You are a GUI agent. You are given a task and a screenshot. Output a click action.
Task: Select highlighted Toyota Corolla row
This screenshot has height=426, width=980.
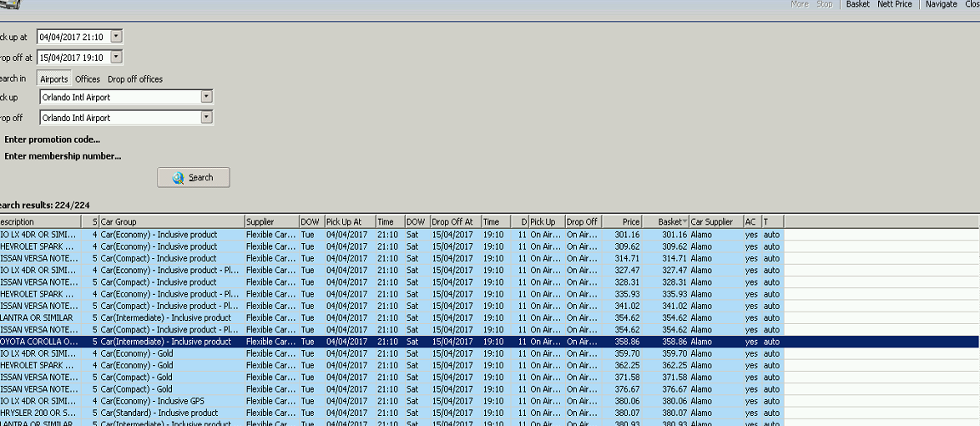[x=489, y=342]
